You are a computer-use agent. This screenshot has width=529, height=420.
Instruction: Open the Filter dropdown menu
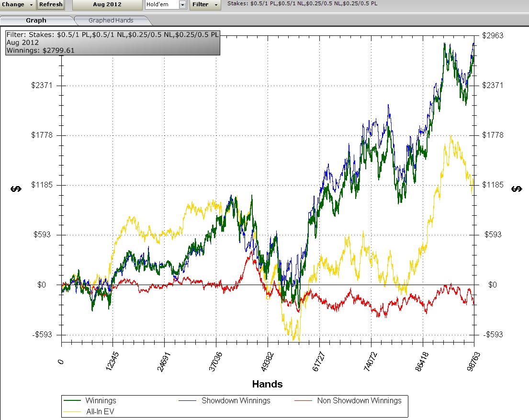pyautogui.click(x=205, y=4)
